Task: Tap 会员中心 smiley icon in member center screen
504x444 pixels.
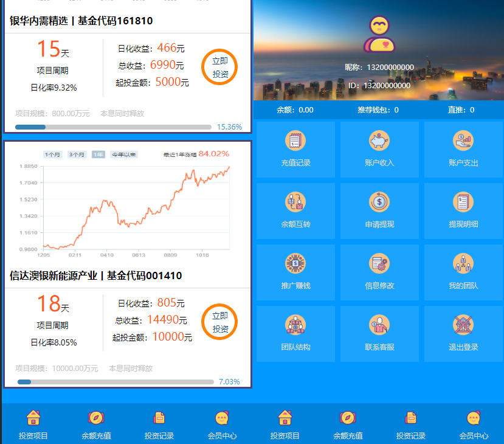Action: [x=474, y=418]
